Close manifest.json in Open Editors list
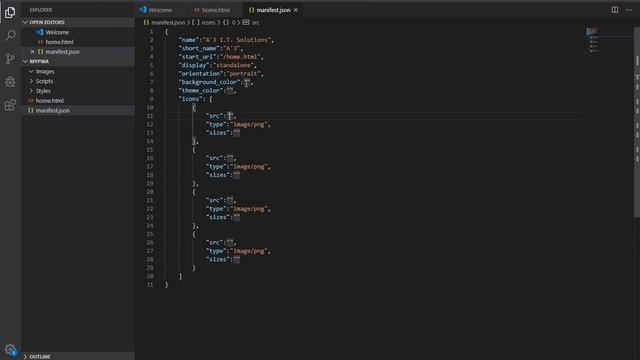This screenshot has height=360, width=640. point(33,52)
